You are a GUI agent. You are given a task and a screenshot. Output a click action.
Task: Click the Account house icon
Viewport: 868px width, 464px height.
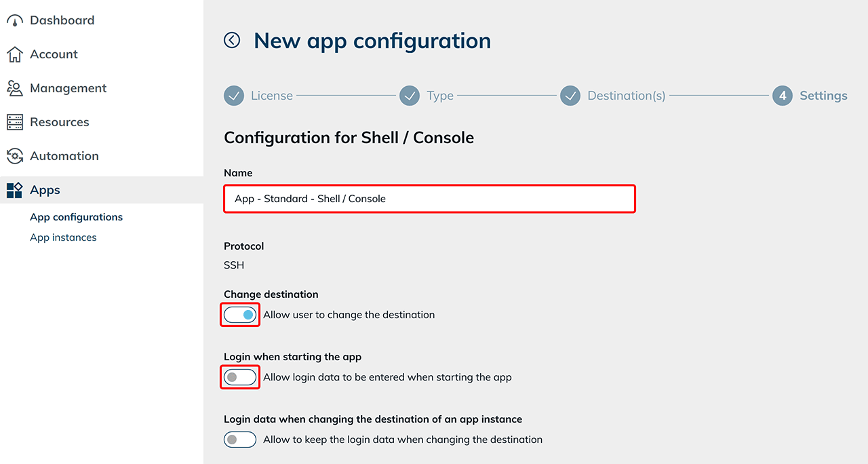click(x=15, y=54)
